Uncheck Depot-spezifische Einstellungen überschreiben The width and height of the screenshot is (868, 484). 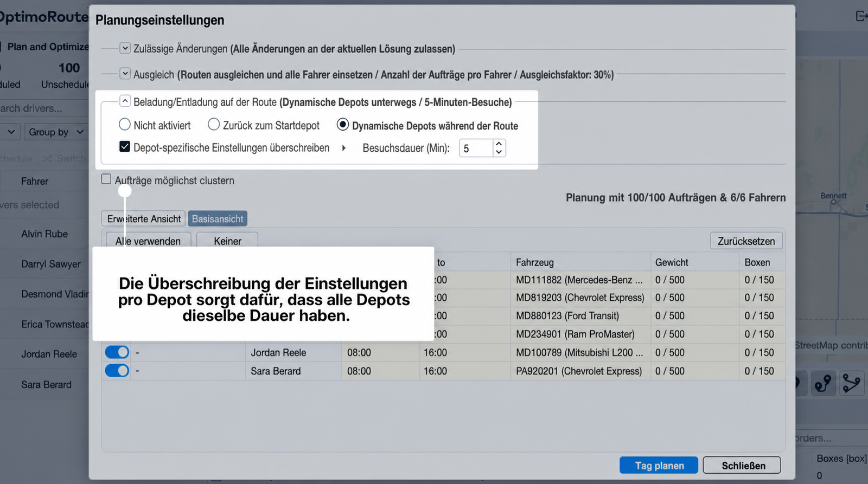pyautogui.click(x=125, y=147)
